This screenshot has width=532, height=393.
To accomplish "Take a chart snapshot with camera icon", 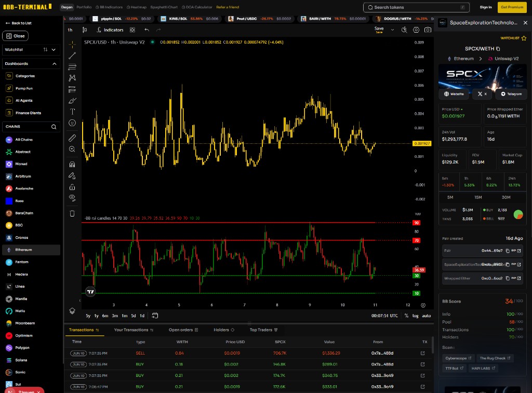I will pyautogui.click(x=428, y=30).
